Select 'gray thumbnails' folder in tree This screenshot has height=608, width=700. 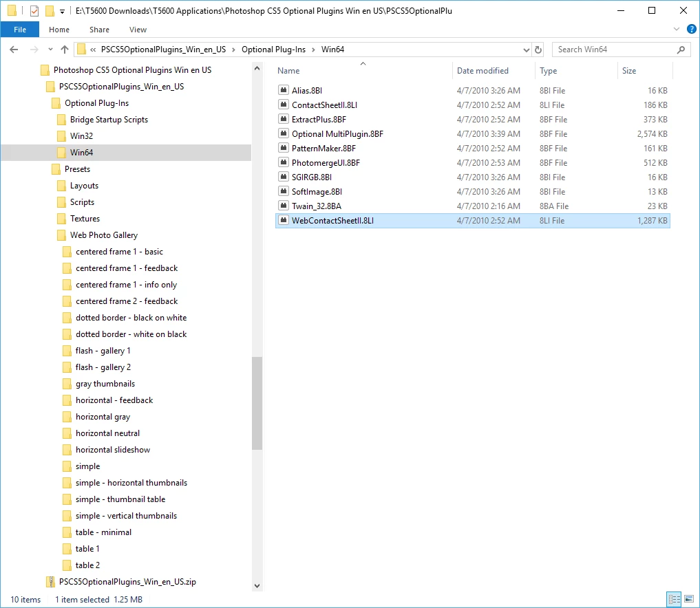pyautogui.click(x=105, y=384)
